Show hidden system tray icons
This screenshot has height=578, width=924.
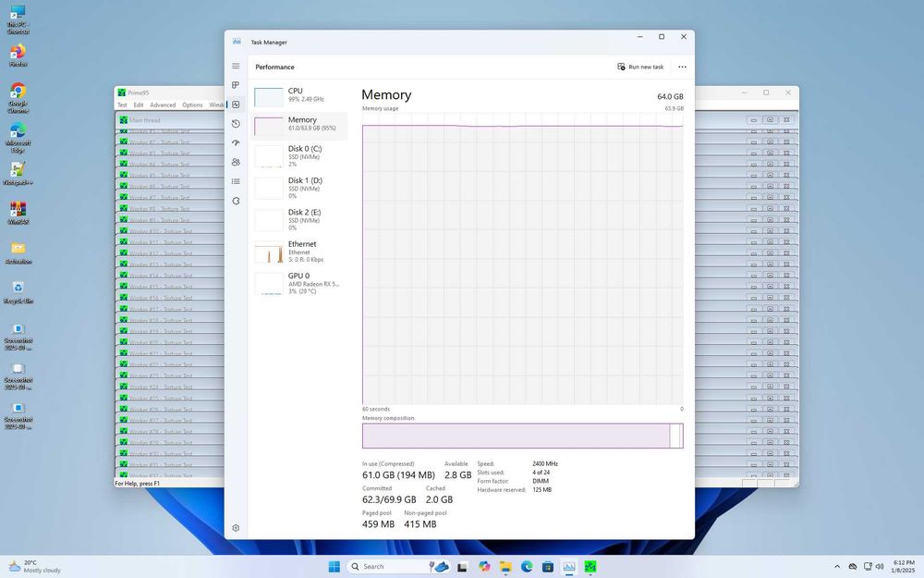[x=837, y=566]
